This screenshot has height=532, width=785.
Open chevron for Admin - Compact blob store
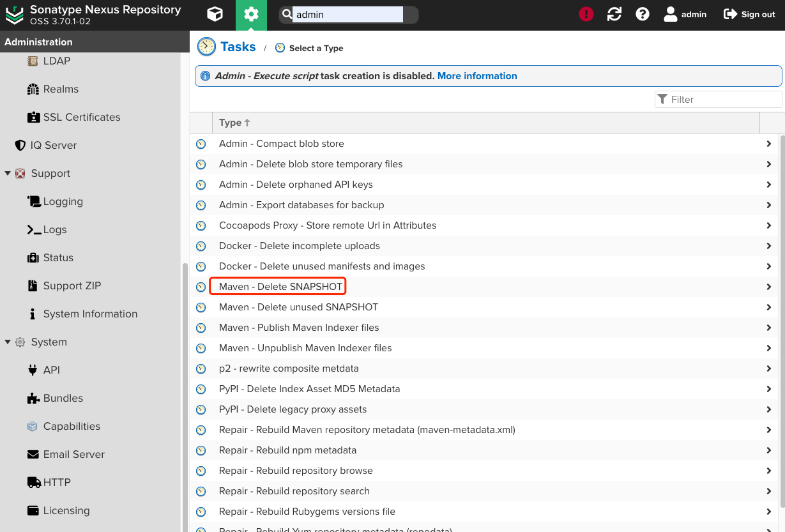pyautogui.click(x=769, y=144)
